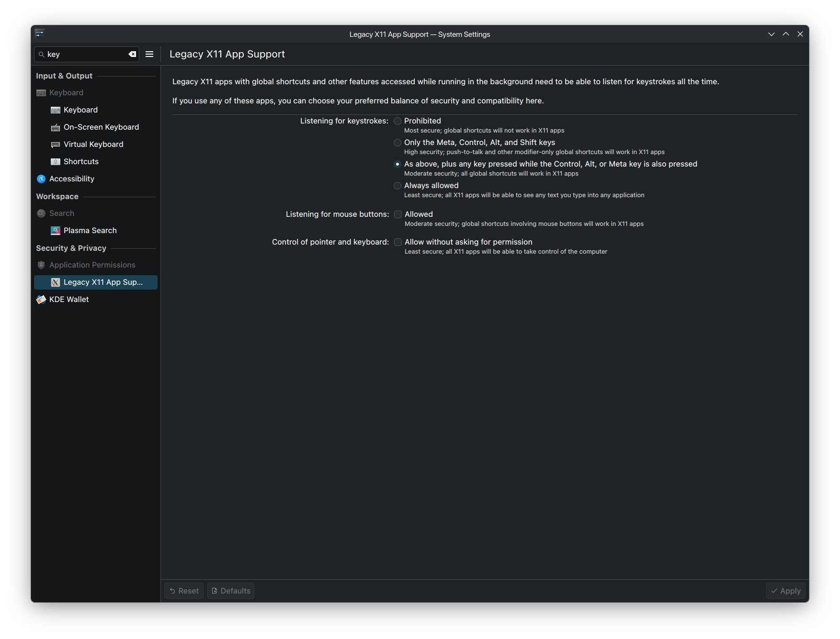Click 'Least secure; all X11 apps will be able to see' text
The width and height of the screenshot is (840, 639).
tap(524, 195)
